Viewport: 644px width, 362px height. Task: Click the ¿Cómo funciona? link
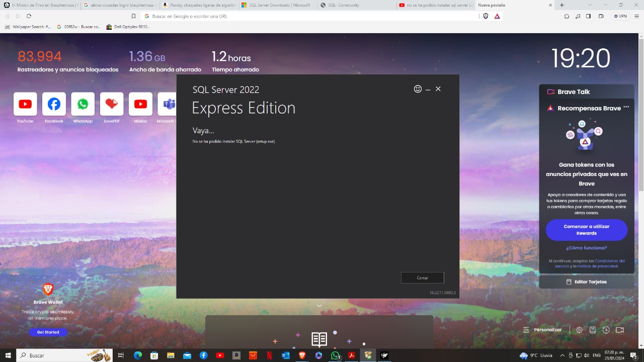[586, 248]
